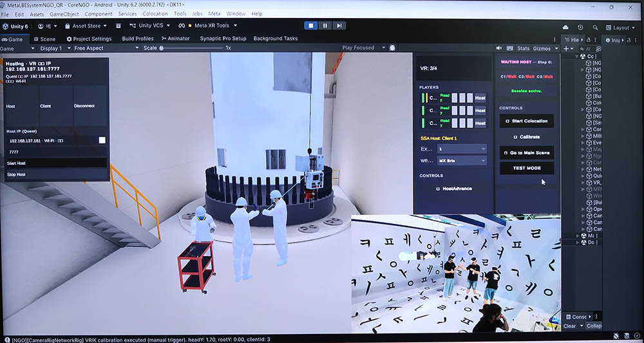Screen dimensions: 644x343
Task: Check the HostAdvance checkbox
Action: [438, 189]
